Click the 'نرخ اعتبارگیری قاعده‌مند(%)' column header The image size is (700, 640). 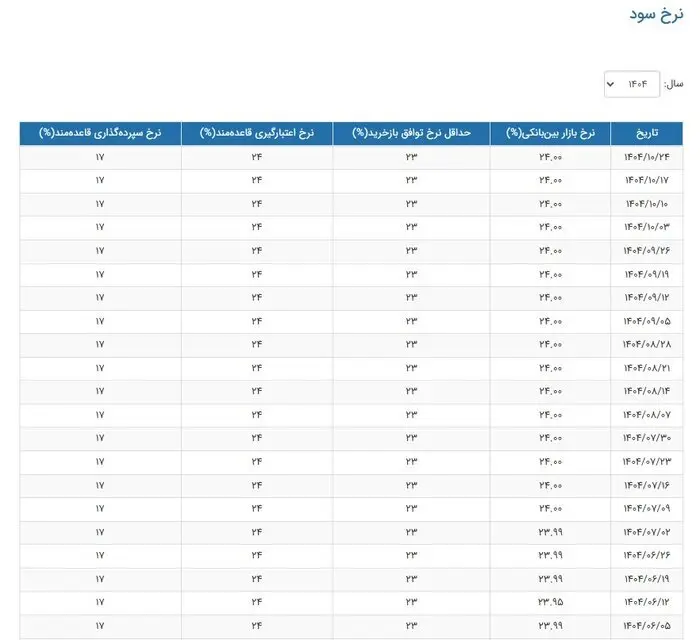(256, 133)
